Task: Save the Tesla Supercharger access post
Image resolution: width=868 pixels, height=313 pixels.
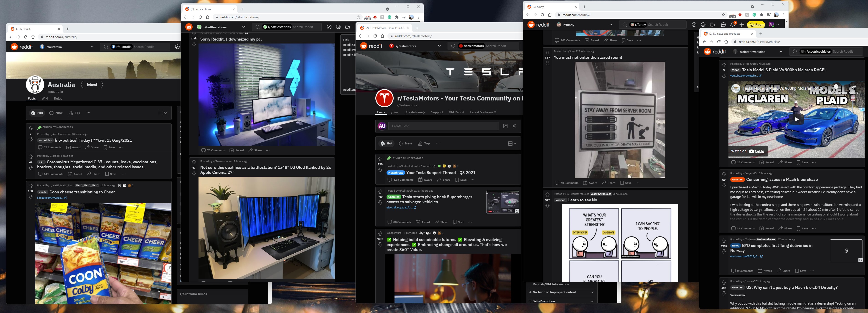Action: tap(459, 222)
